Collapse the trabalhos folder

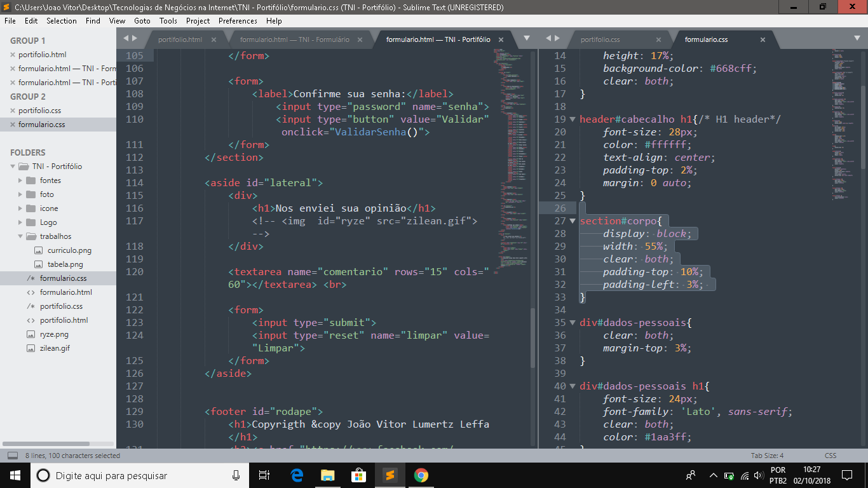(20, 236)
